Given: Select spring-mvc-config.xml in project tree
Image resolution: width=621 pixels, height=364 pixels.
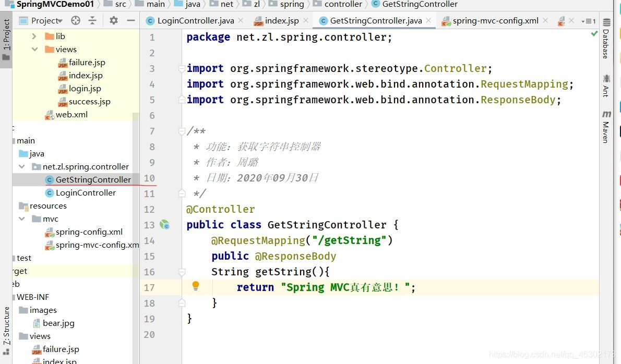Looking at the screenshot, I should [92, 245].
